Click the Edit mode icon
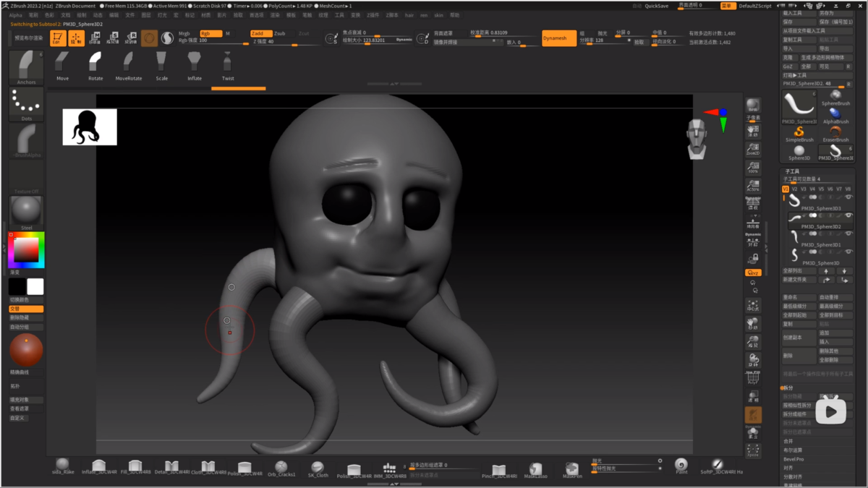 pyautogui.click(x=59, y=38)
